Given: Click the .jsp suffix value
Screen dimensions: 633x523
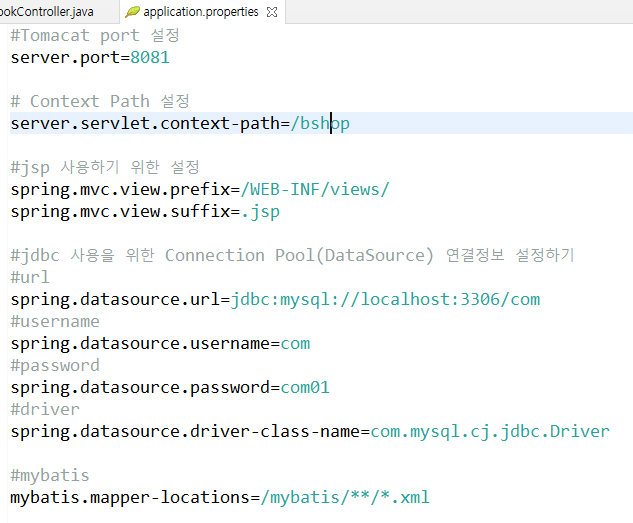Looking at the screenshot, I should pos(260,211).
